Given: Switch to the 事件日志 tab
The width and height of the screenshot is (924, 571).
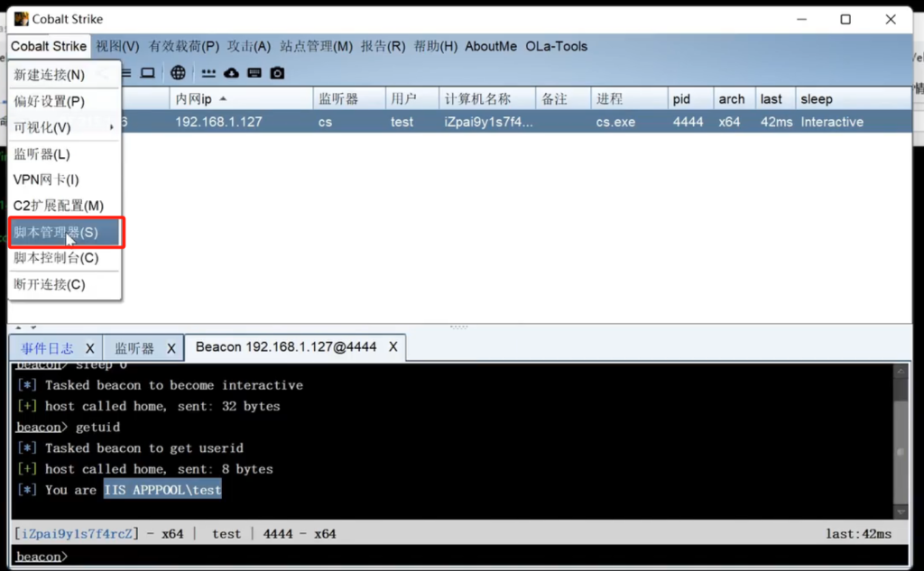Looking at the screenshot, I should (x=47, y=348).
